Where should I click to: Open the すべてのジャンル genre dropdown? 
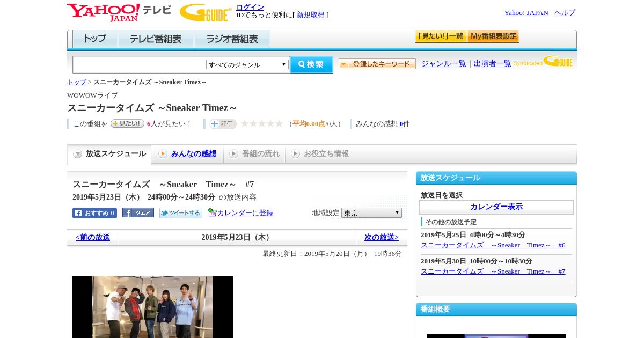tap(247, 64)
